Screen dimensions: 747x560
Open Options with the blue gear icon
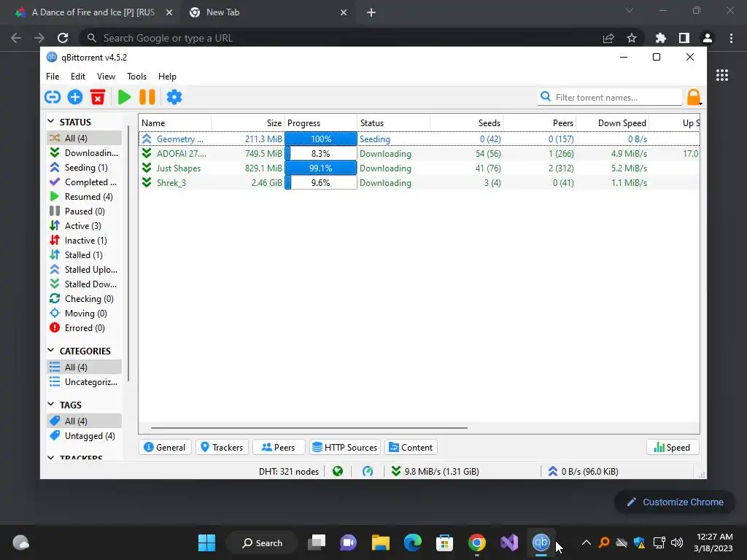pos(174,97)
